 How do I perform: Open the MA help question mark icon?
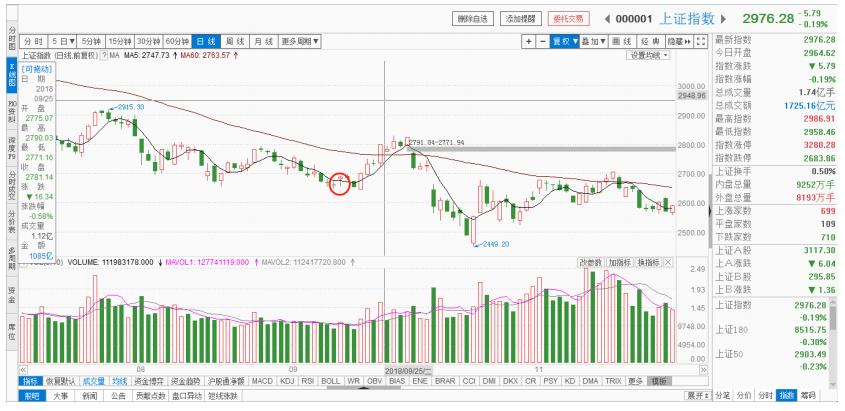[x=104, y=55]
